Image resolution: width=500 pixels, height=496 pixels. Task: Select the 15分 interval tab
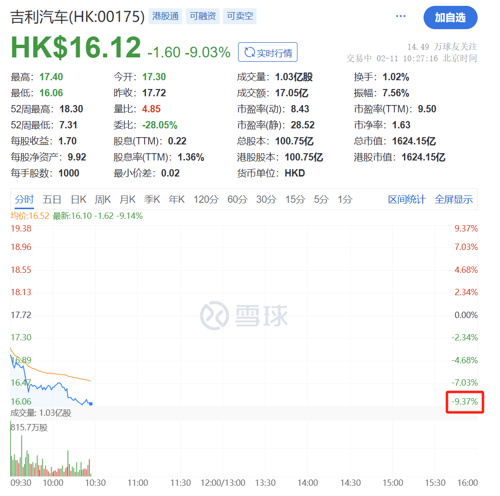click(295, 199)
